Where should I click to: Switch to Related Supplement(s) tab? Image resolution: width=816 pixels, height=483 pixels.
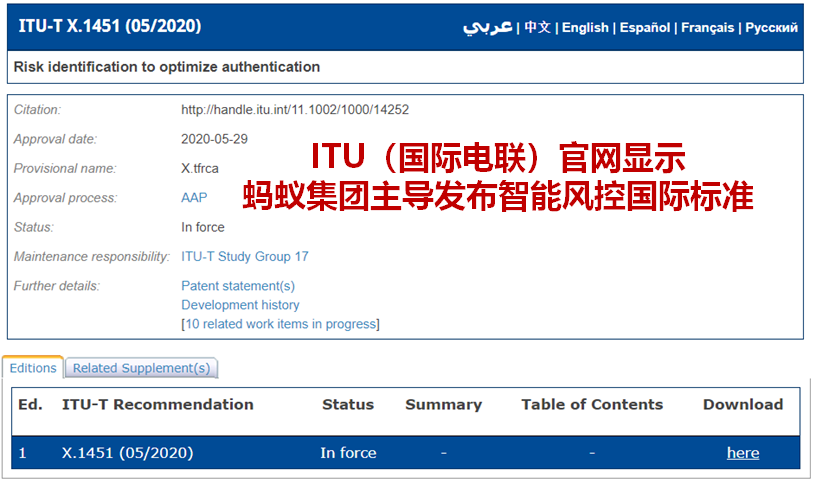click(141, 368)
